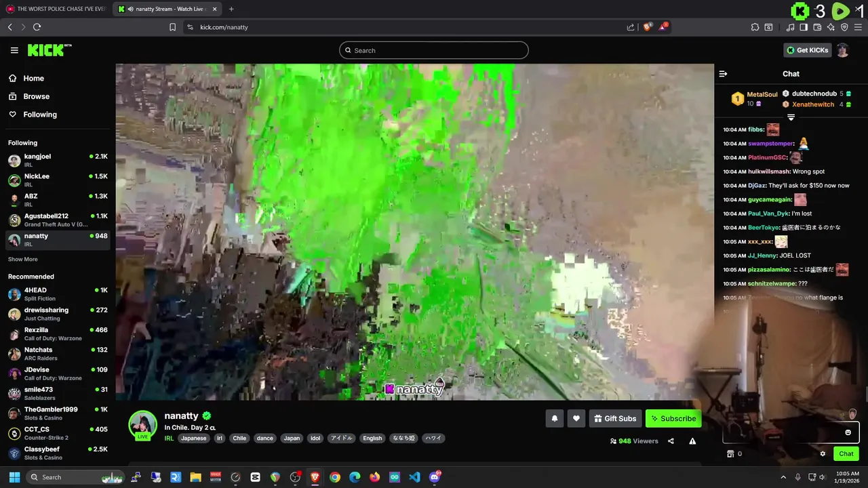Switch to the YouTube police chase tab

tap(56, 9)
